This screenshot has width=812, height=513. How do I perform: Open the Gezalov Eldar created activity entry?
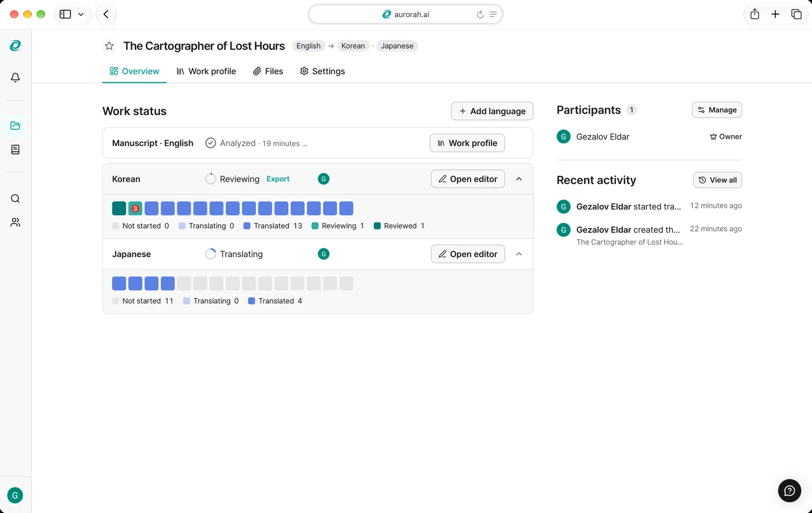[649, 235]
